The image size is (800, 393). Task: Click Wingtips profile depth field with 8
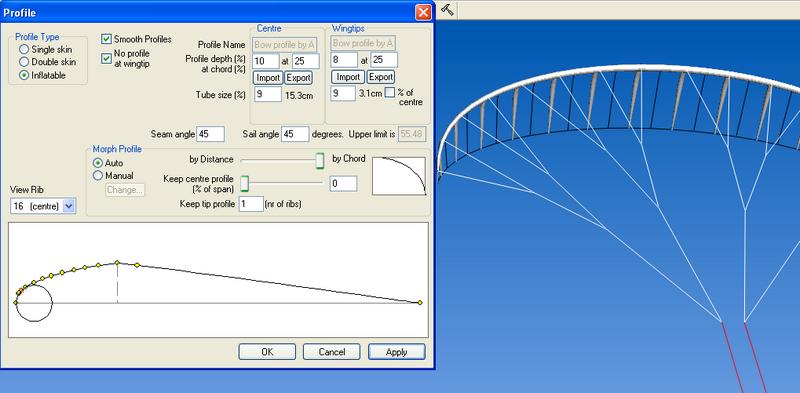coord(344,60)
